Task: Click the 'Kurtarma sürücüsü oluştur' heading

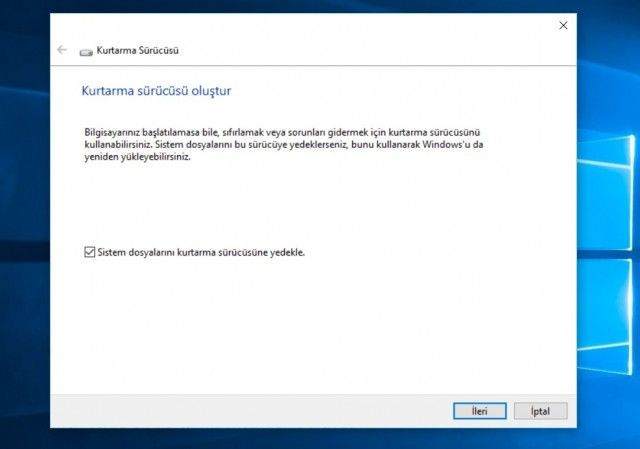Action: pyautogui.click(x=156, y=91)
